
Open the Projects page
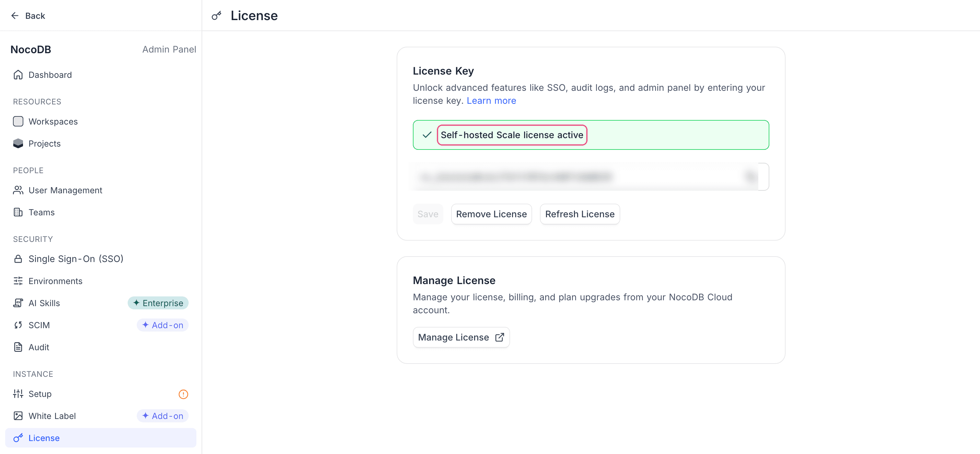click(101, 143)
